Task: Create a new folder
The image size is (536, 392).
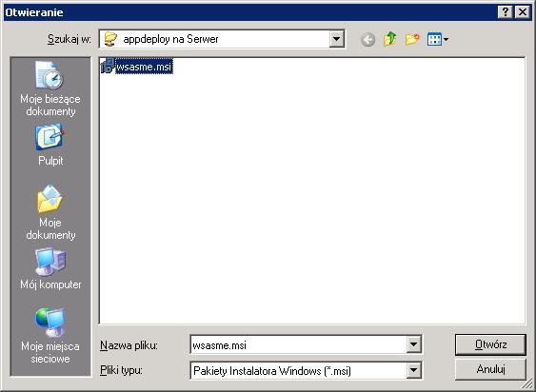Action: [412, 39]
